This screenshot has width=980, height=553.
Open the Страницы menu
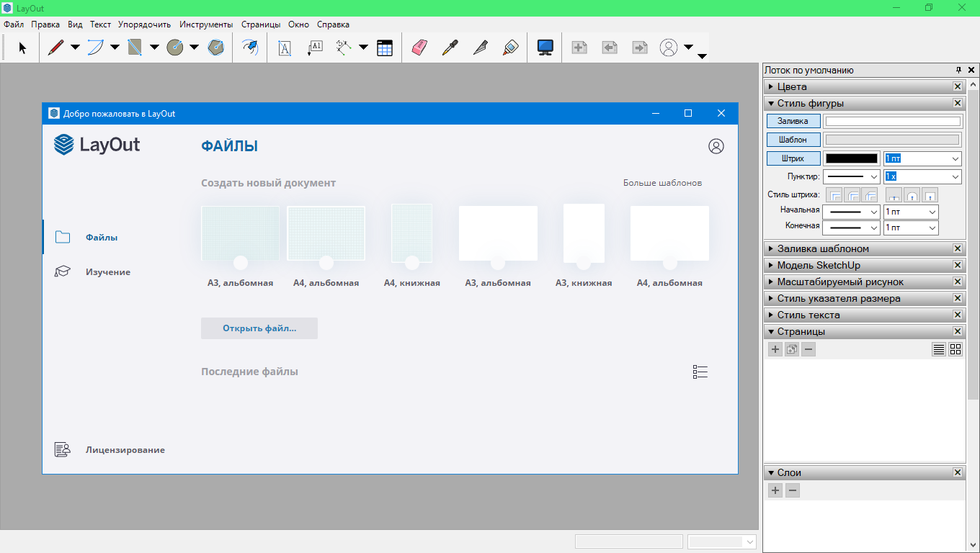(261, 24)
